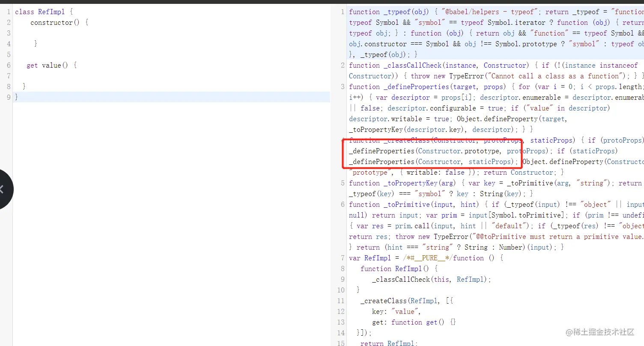Click 'function _classCallCheck(instance, Constructor)' in output

point(439,66)
